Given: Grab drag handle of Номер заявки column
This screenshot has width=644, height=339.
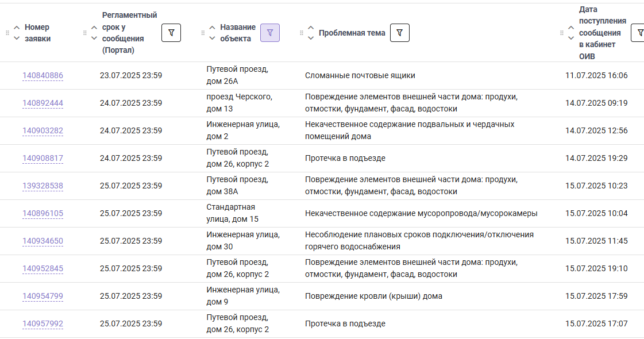Looking at the screenshot, I should coord(7,33).
